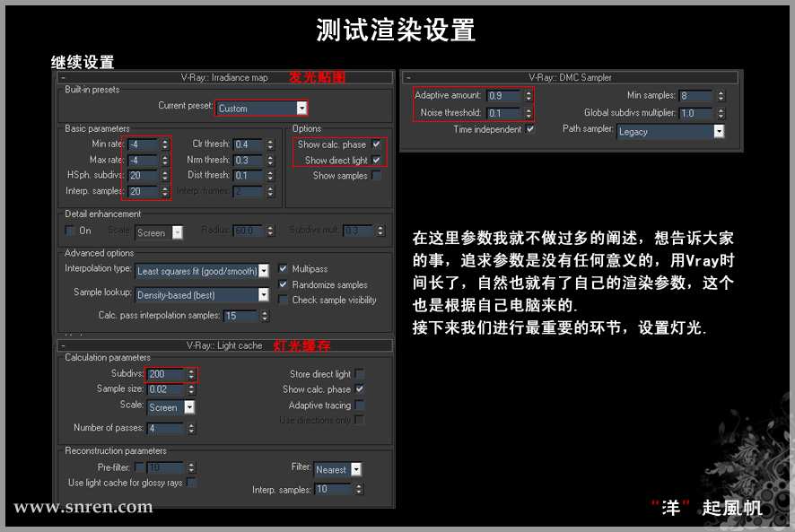The height and width of the screenshot is (532, 795).
Task: Click the Interp. samples field under Basic parameters
Action: (x=144, y=191)
